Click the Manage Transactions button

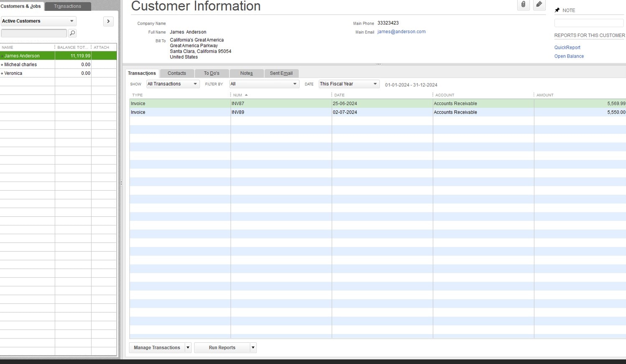157,348
